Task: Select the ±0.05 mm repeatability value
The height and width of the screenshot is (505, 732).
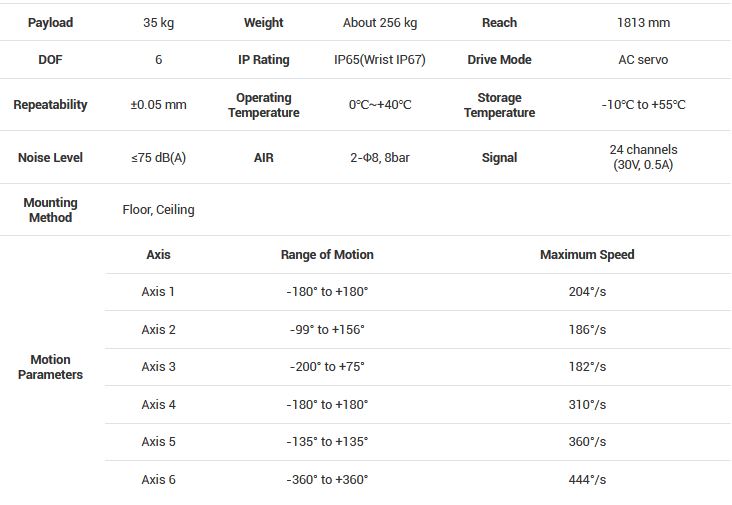Action: (158, 105)
